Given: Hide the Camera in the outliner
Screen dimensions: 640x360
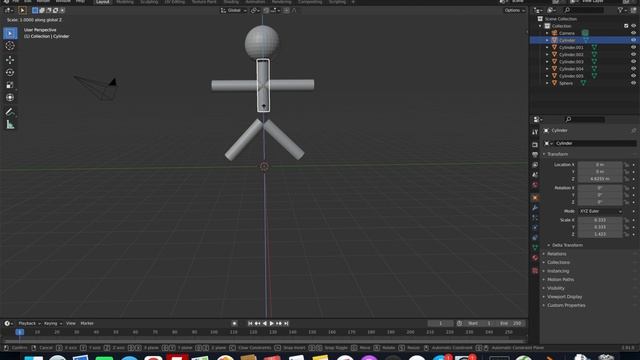Looking at the screenshot, I should tap(633, 33).
